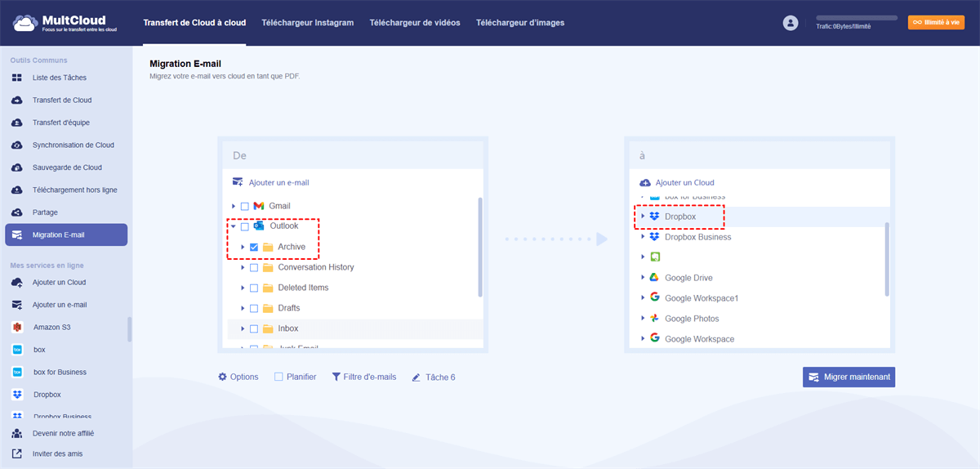Click the source panel scrollbar

click(x=480, y=247)
